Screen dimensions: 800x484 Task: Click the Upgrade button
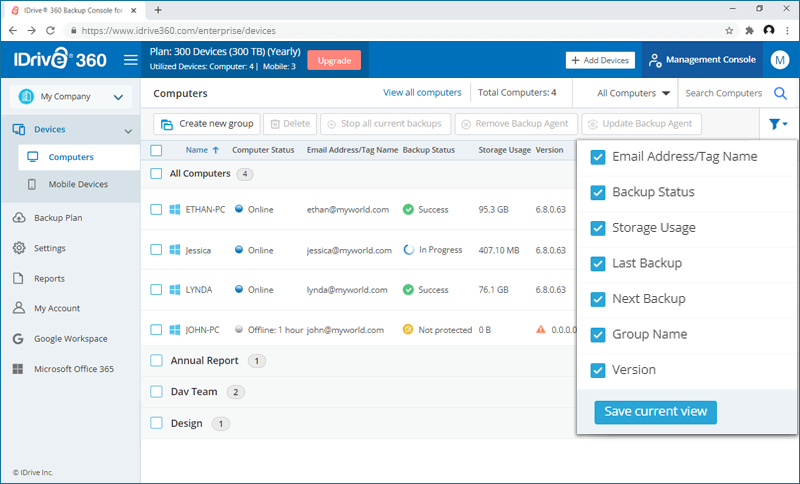334,60
